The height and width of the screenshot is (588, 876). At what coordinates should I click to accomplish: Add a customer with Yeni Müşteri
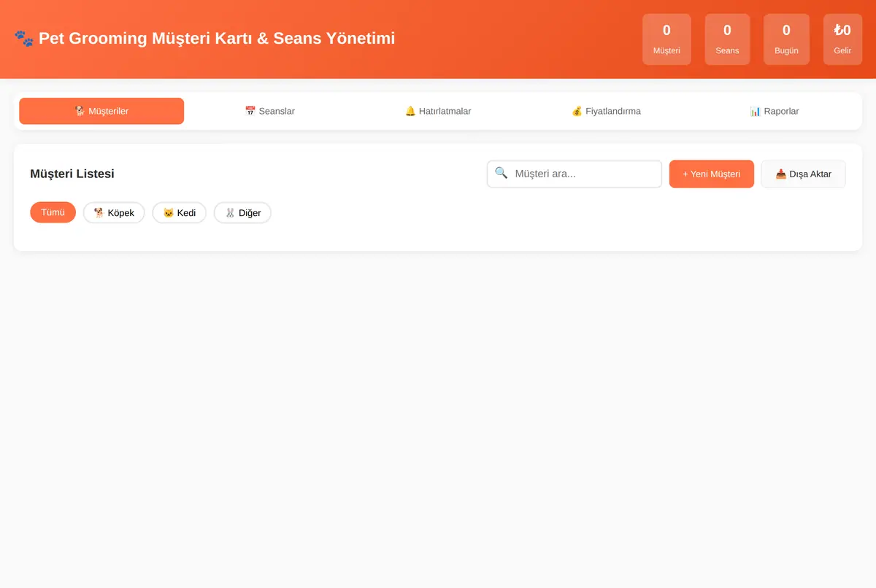712,174
